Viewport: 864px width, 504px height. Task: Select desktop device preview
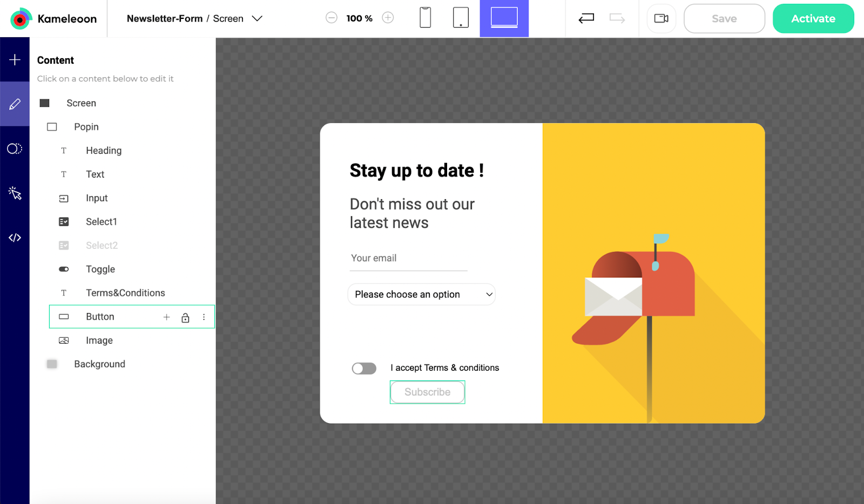504,18
